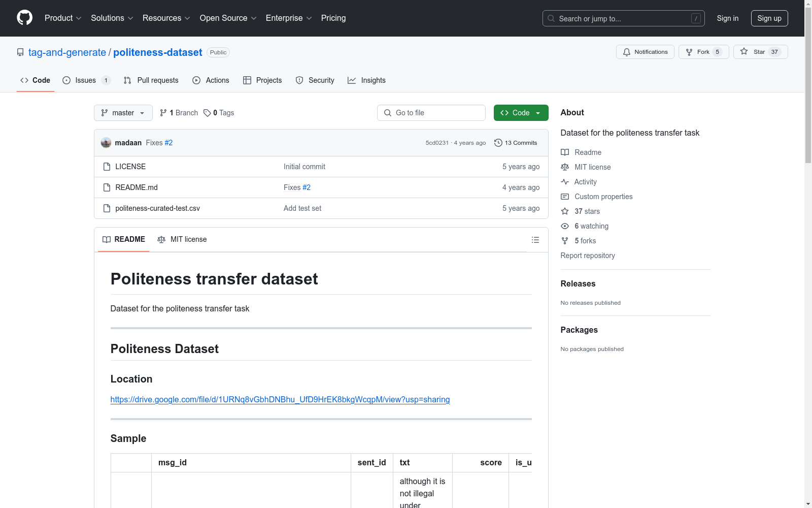Switch to the Insights tab

point(367,80)
